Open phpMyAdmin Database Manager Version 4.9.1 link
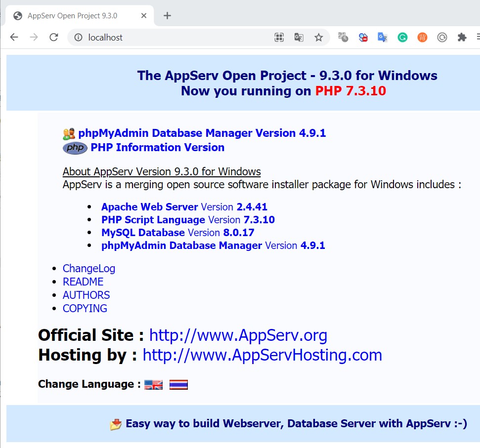480x448 pixels. [202, 133]
